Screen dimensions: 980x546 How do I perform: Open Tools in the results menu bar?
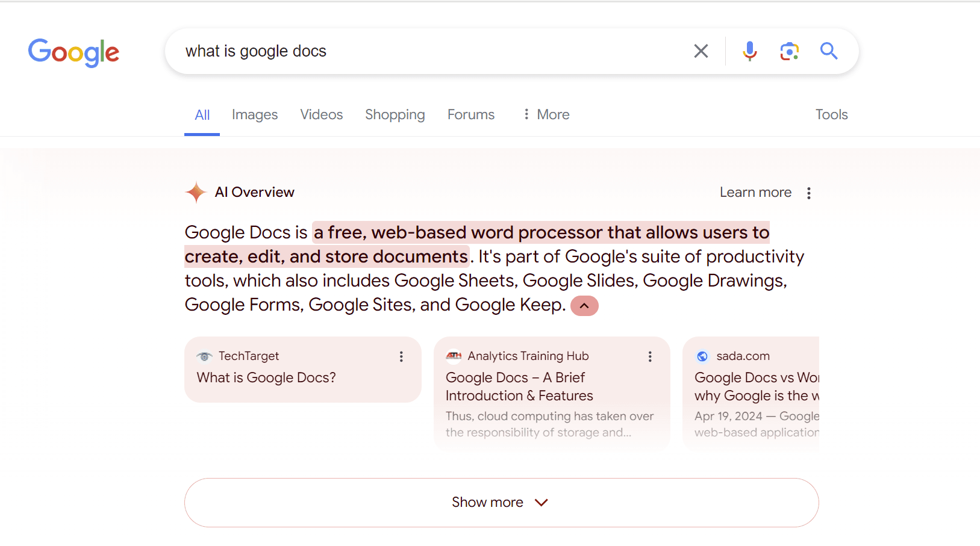click(831, 114)
